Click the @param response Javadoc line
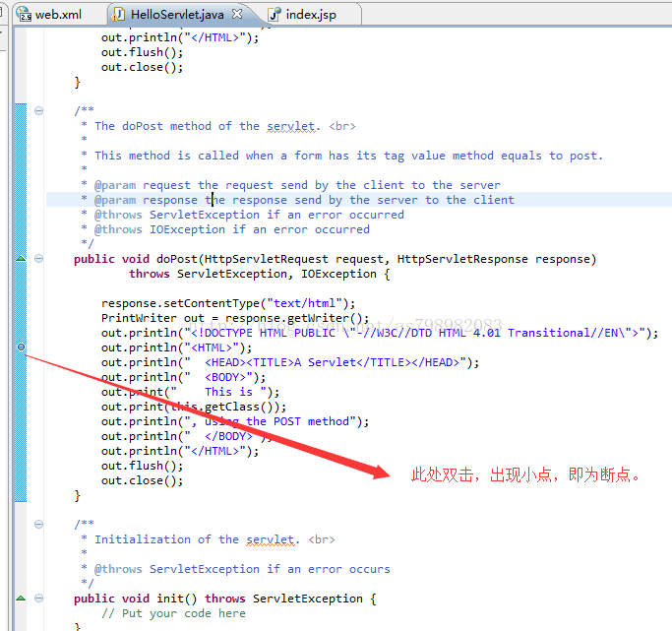 click(x=297, y=200)
